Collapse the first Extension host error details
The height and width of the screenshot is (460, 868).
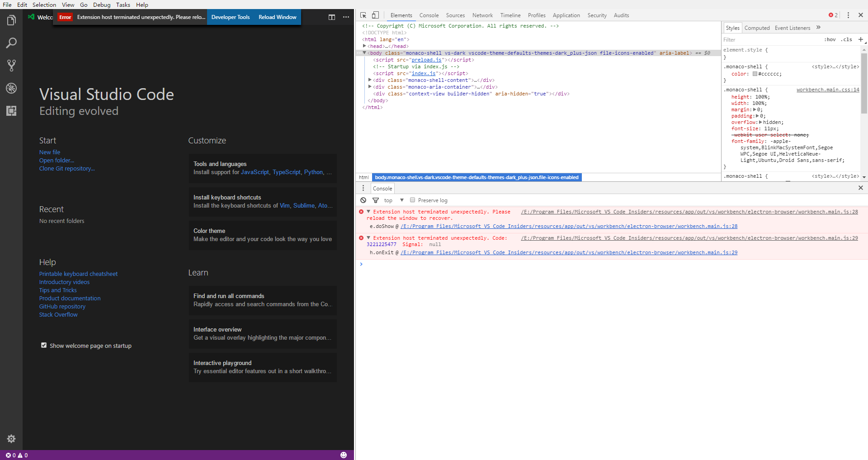point(369,211)
